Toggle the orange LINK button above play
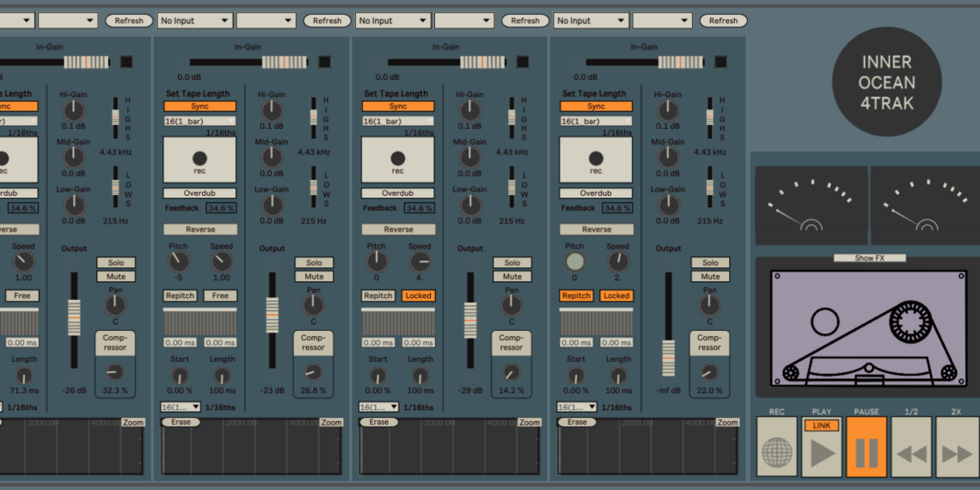The height and width of the screenshot is (490, 980). pos(821,426)
